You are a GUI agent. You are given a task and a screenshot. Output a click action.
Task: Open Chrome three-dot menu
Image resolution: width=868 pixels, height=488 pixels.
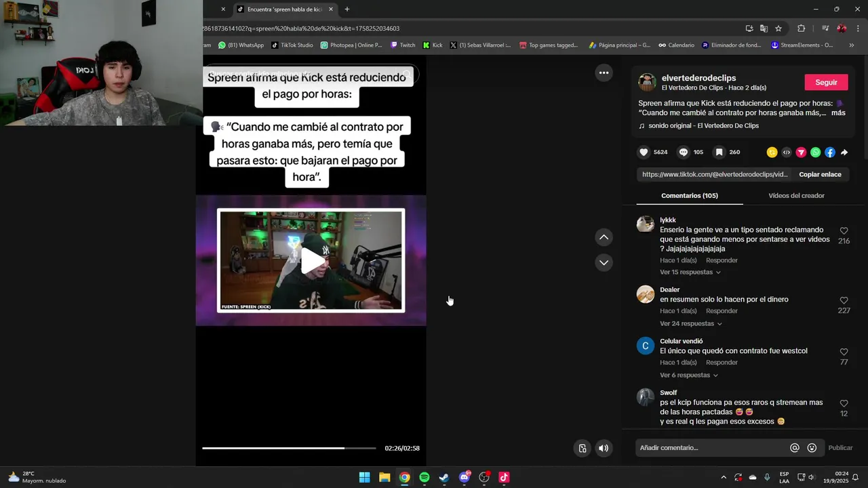pos(858,28)
